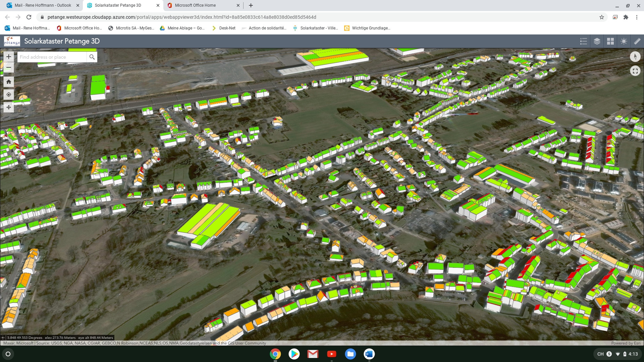644x362 pixels.
Task: Go to the default home extent
Action: pos(9,82)
